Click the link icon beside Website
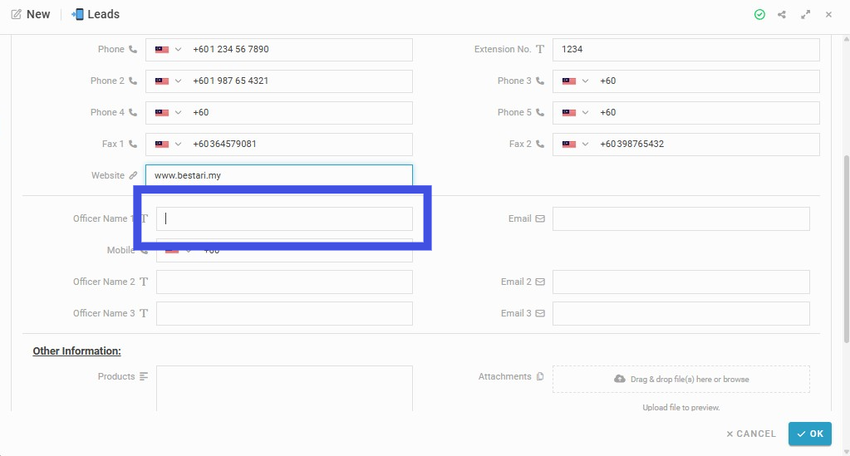 133,175
